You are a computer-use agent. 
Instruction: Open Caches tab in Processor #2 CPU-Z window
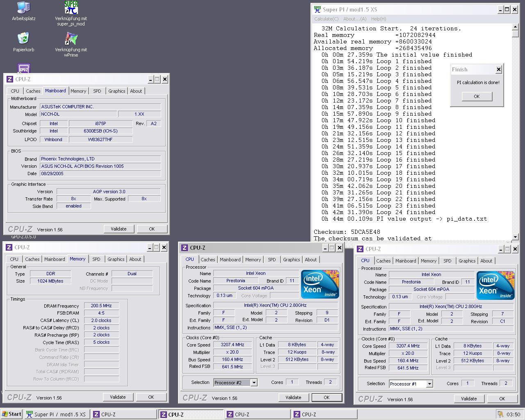point(208,260)
